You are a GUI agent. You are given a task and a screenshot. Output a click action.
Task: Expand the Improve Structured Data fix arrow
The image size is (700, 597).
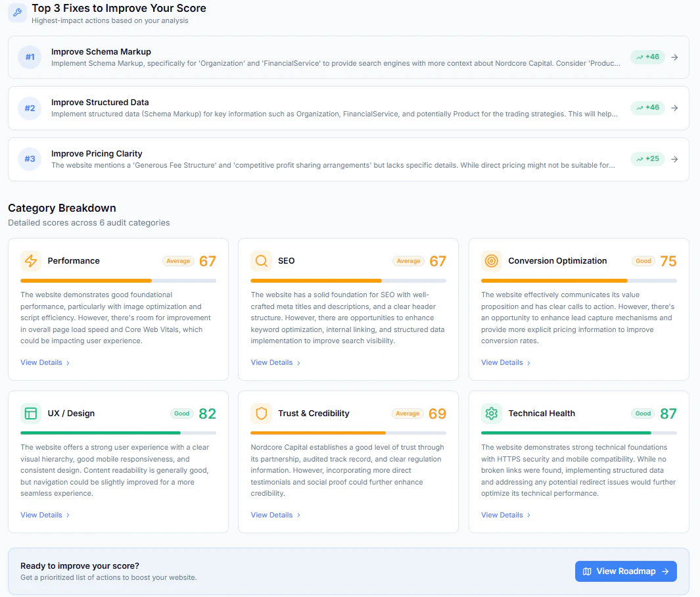pyautogui.click(x=674, y=108)
